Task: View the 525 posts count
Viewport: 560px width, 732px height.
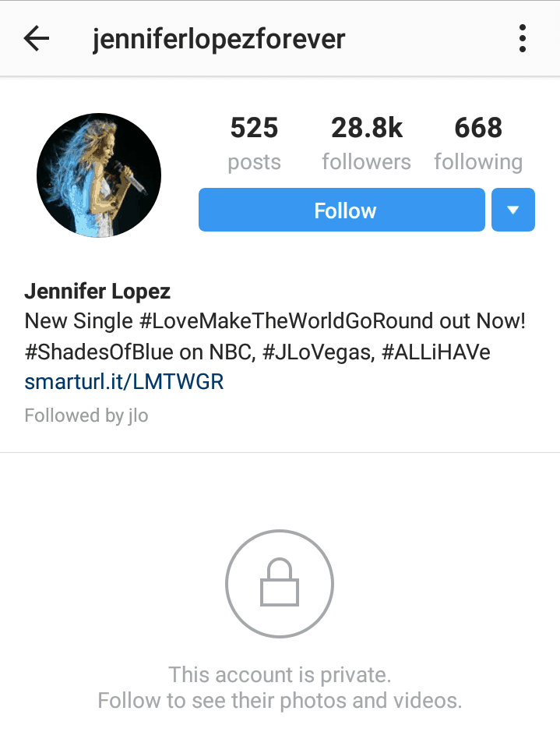Action: coord(254,143)
